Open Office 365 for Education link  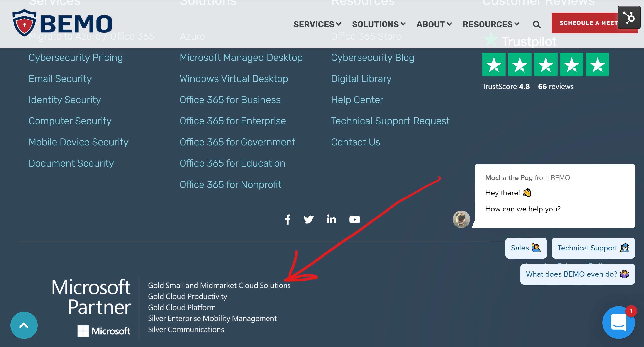232,163
